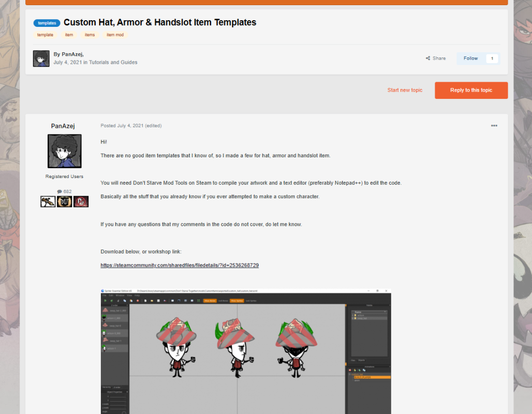Click Reply to this topic button
This screenshot has width=532, height=414.
tap(471, 90)
